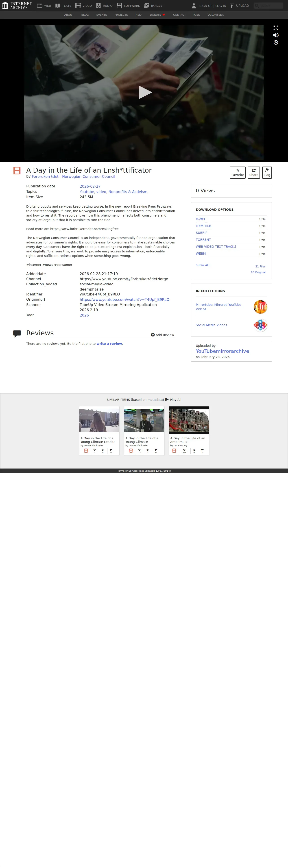Click Sign Up link

[x=206, y=6]
